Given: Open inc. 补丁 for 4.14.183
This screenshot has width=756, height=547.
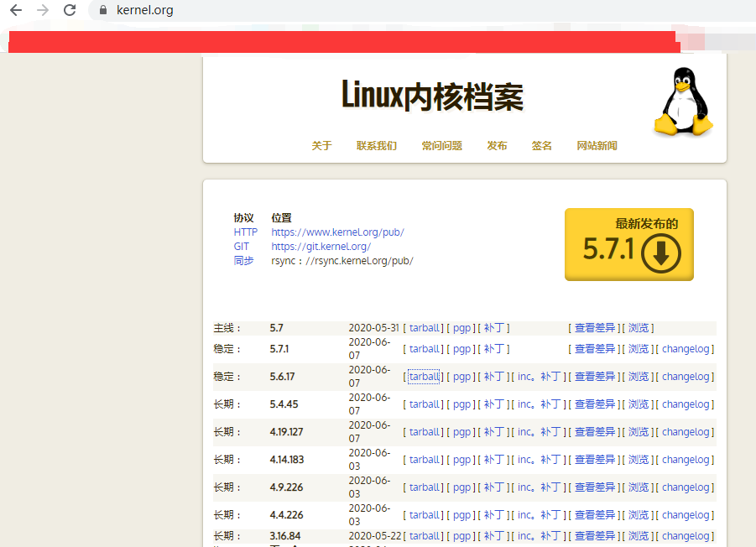Looking at the screenshot, I should [539, 460].
